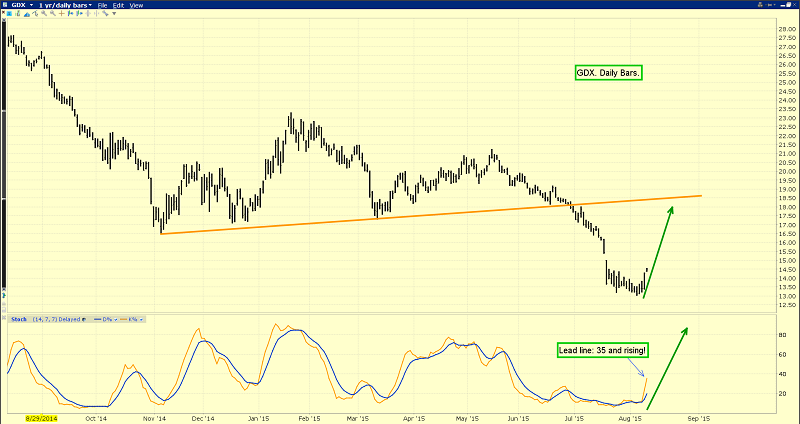Click the printer icon in title bar
This screenshot has height=424, width=800.
pos(760,5)
